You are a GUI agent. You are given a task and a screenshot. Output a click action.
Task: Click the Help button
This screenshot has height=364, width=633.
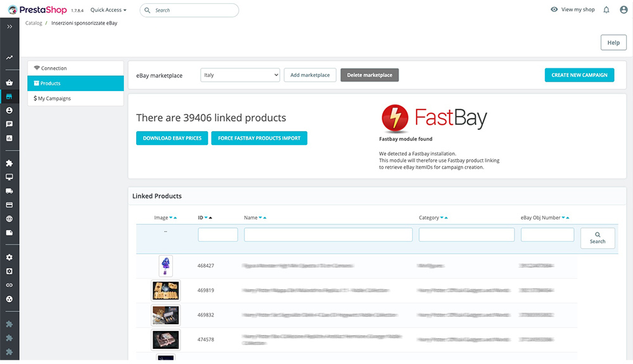click(613, 42)
